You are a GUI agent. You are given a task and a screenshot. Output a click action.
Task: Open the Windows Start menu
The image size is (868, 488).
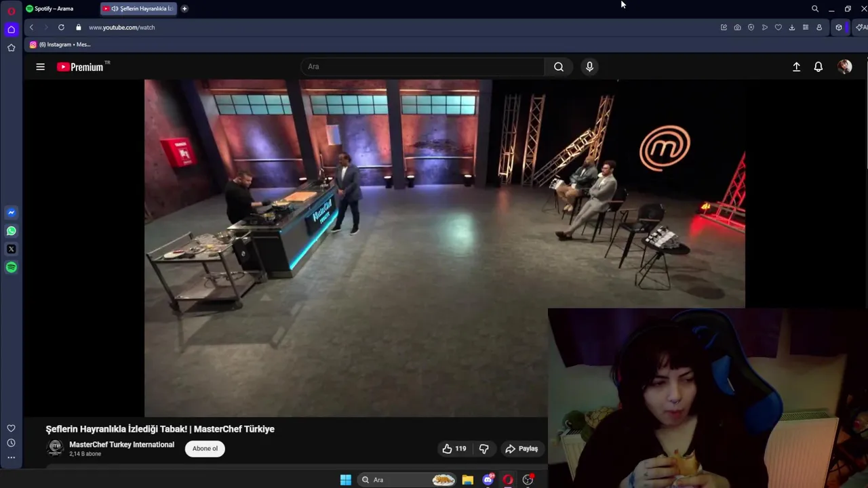346,480
